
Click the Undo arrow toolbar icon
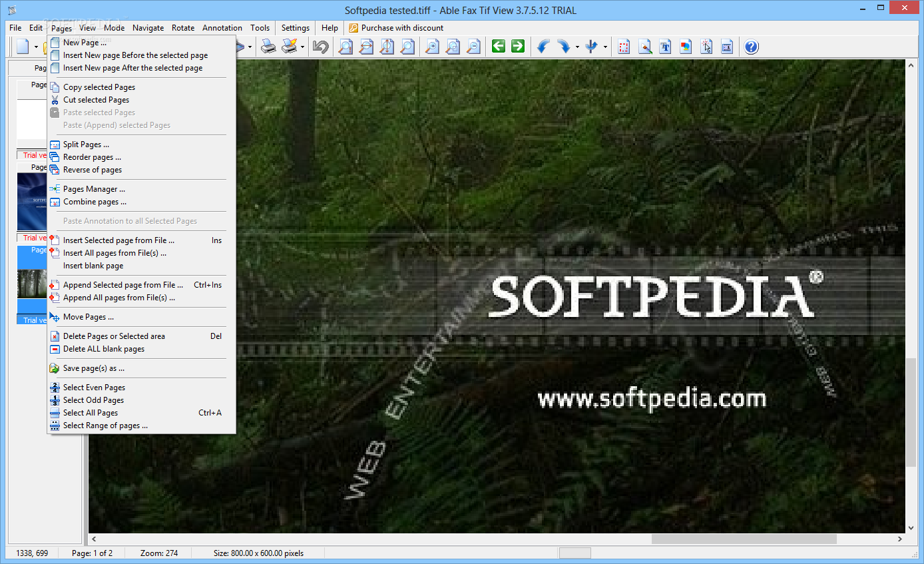(321, 47)
